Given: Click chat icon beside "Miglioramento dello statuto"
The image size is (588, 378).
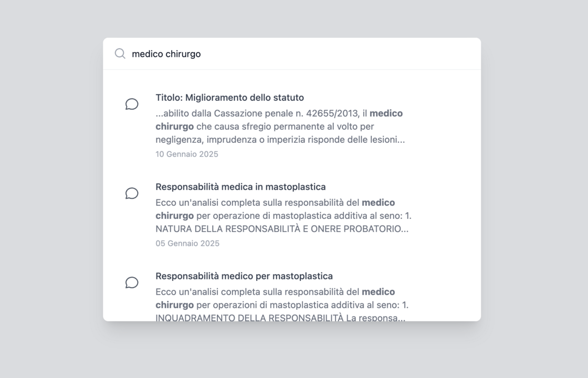Looking at the screenshot, I should pyautogui.click(x=132, y=104).
